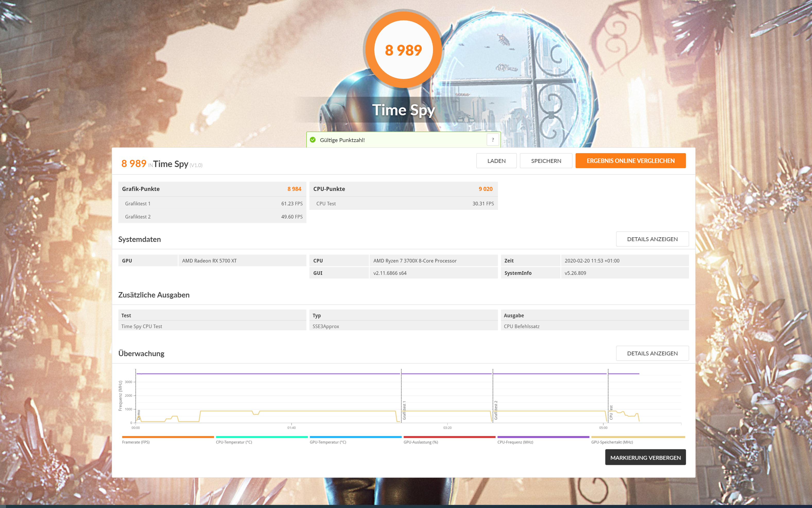Click the question mark help icon
This screenshot has width=812, height=508.
coord(493,140)
